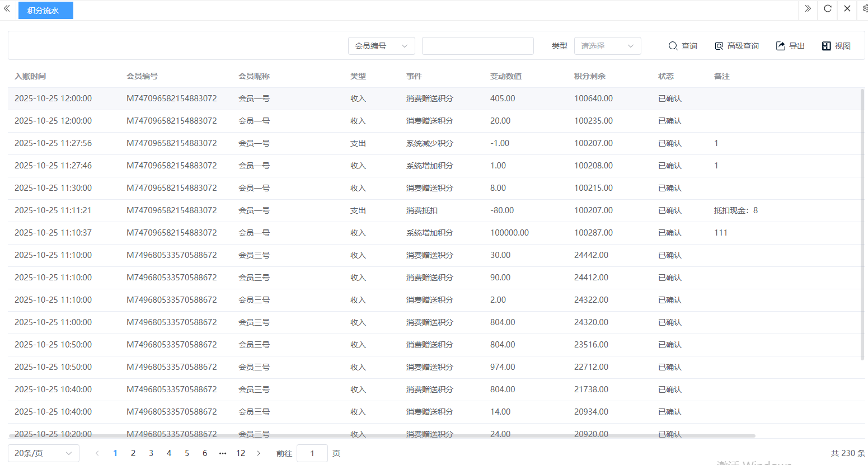Screen dimensions: 868x465
Task: Expand the 20条/页 page size dropdown
Action: [43, 453]
